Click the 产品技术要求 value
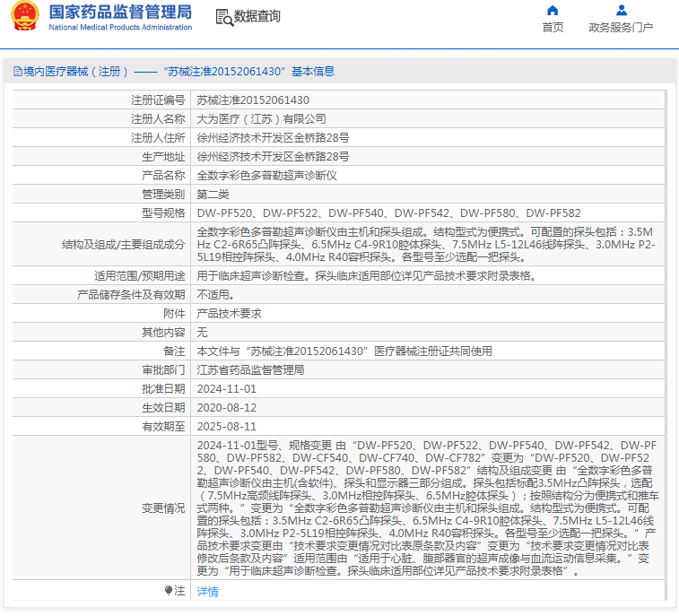This screenshot has height=616, width=679. point(229,314)
